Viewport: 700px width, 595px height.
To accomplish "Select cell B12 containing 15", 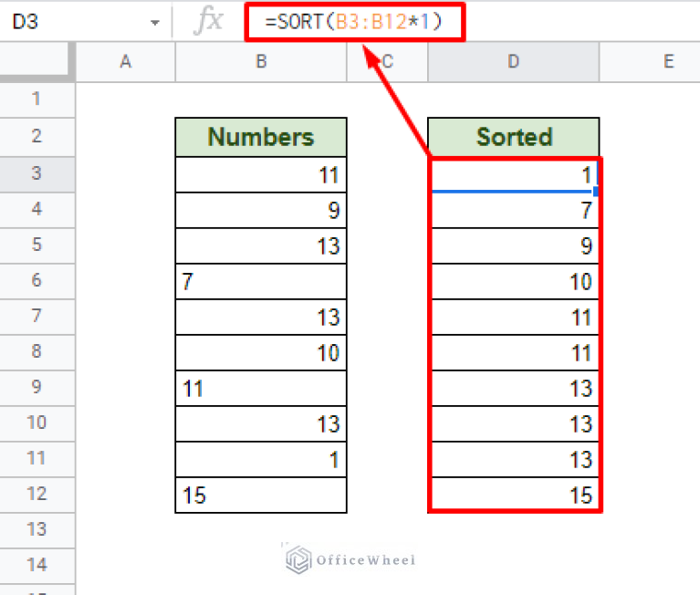I will [261, 495].
